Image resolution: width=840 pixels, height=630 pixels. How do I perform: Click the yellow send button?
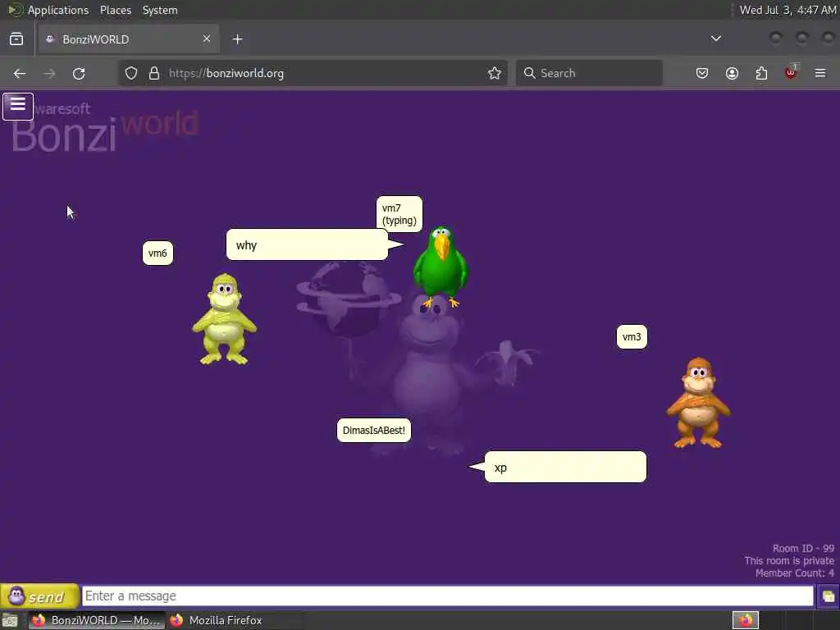[x=40, y=596]
